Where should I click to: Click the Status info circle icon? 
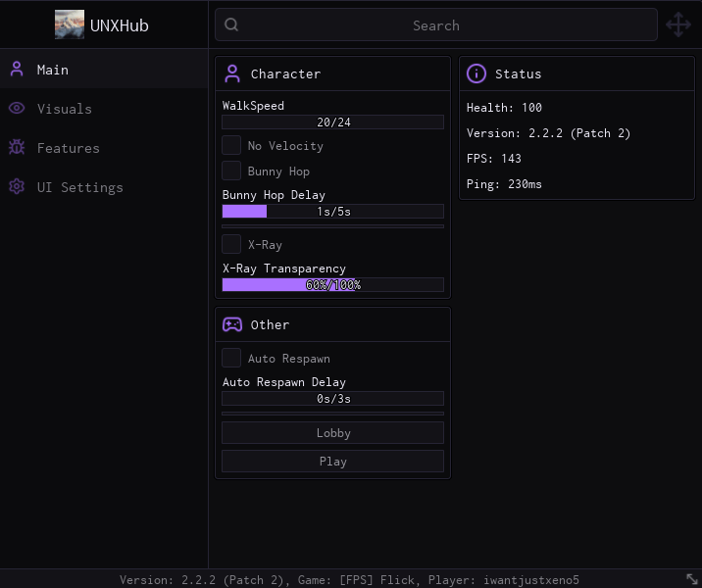tap(476, 73)
